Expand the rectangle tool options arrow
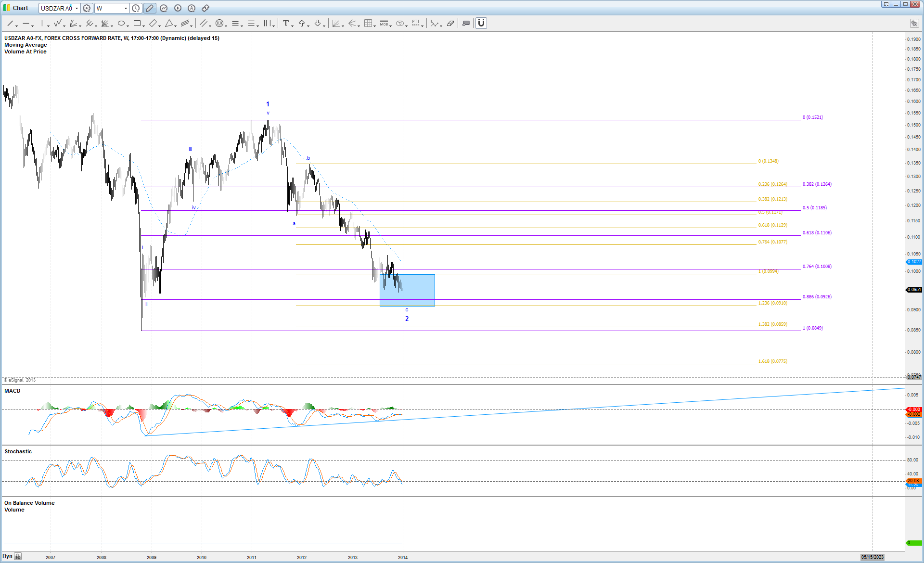 (x=144, y=25)
